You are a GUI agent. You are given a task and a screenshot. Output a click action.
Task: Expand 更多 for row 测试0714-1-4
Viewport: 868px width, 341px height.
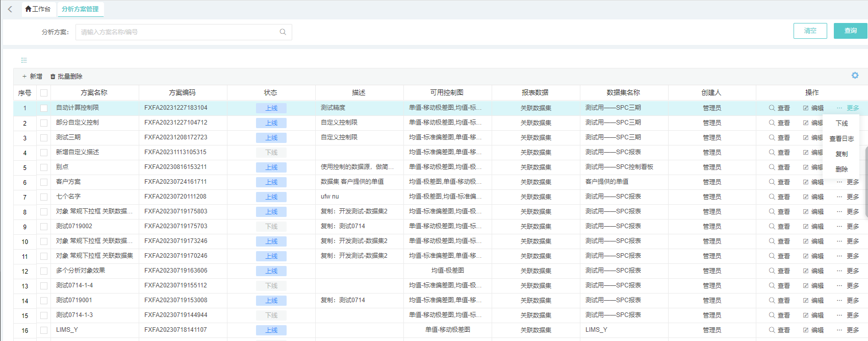(848, 286)
